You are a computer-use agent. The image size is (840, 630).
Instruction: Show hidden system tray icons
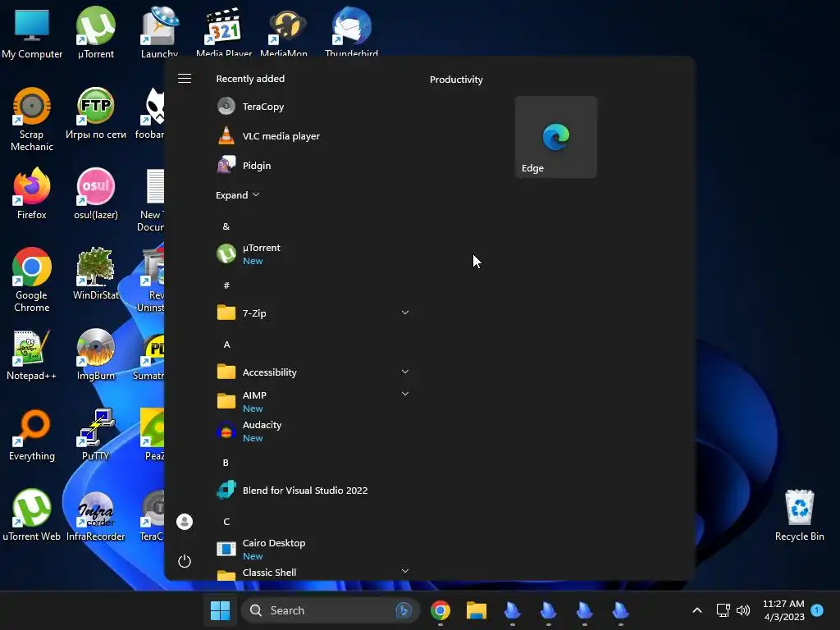(x=697, y=610)
